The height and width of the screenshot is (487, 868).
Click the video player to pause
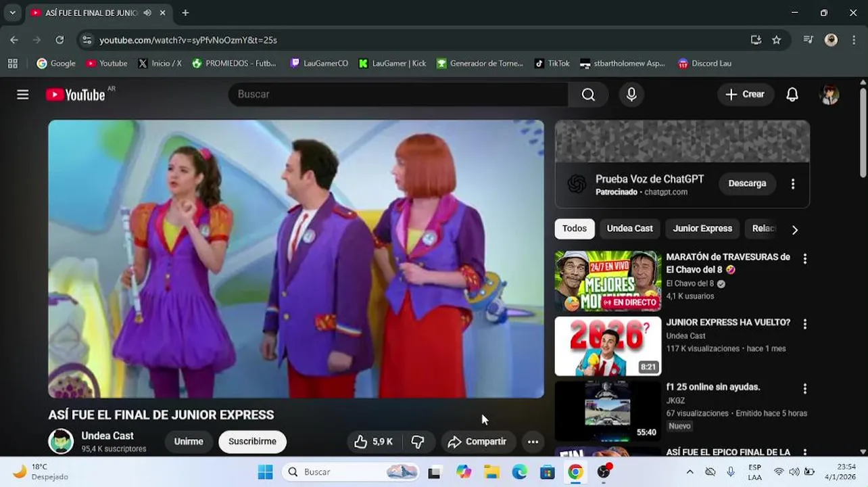point(296,259)
